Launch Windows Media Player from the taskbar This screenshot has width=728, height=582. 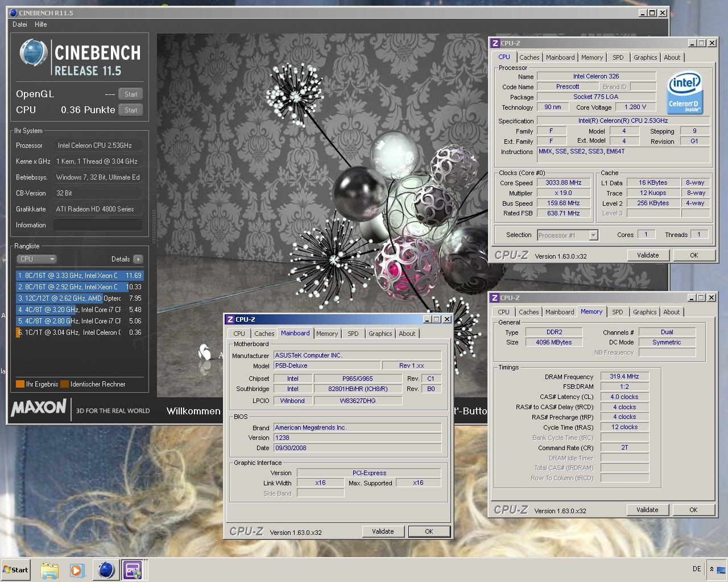[77, 570]
